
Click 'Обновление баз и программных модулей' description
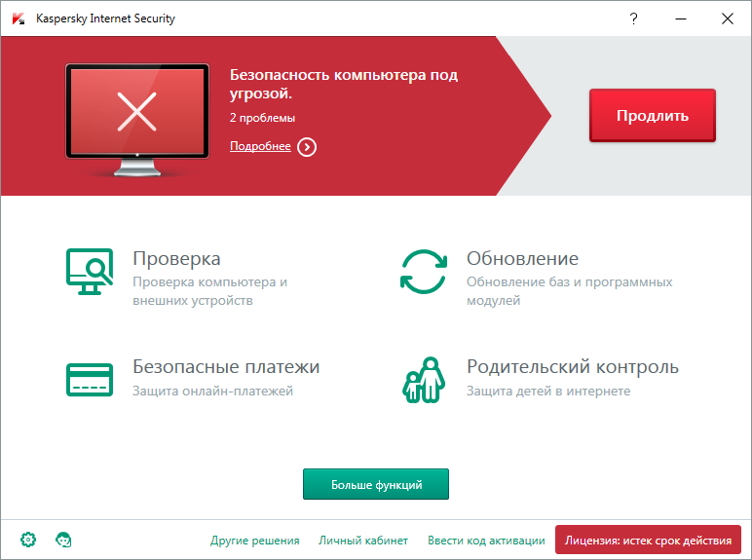569,291
